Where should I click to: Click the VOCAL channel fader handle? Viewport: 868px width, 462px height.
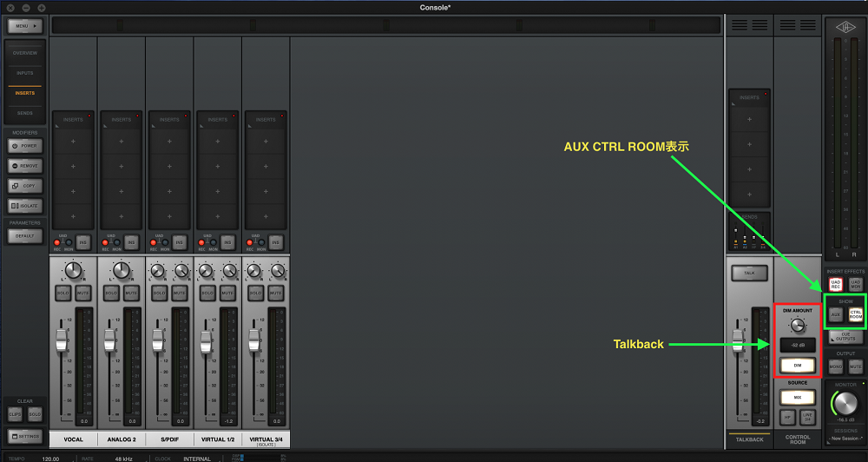[62, 340]
